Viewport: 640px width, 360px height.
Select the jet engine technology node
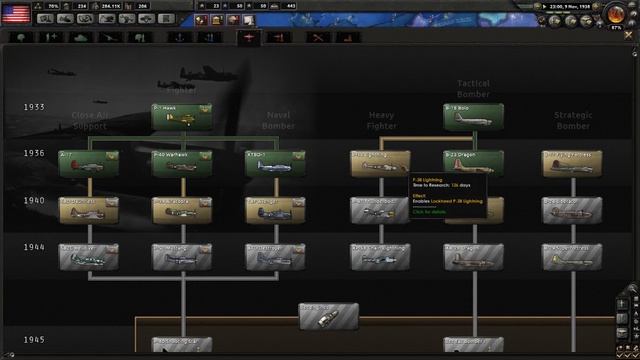click(x=329, y=316)
